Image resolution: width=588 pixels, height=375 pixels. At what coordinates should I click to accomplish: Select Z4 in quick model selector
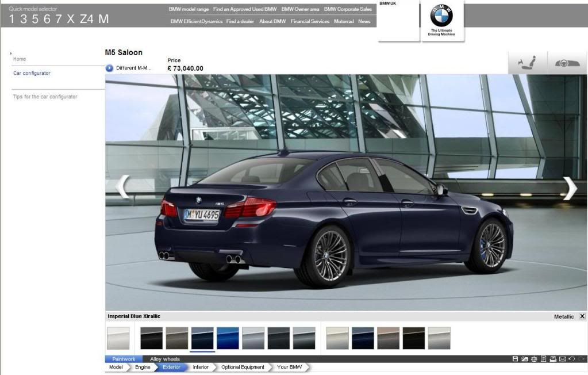(87, 19)
